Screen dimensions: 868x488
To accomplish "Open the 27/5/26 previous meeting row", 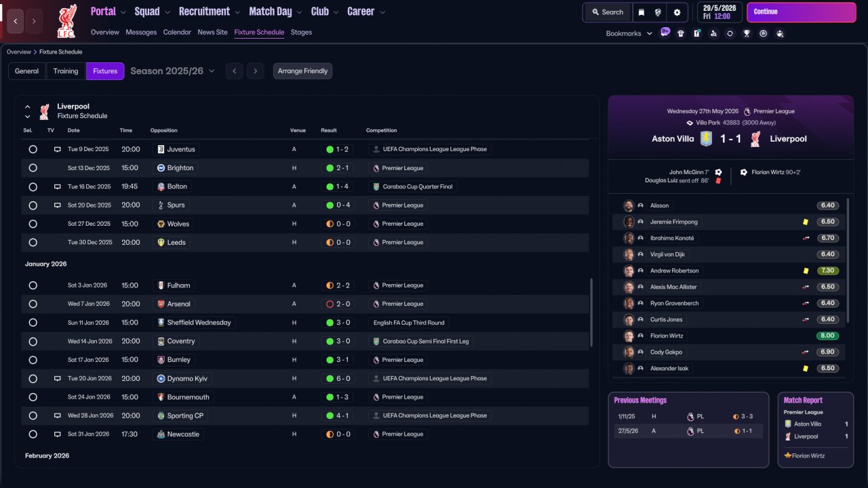I will pyautogui.click(x=688, y=430).
